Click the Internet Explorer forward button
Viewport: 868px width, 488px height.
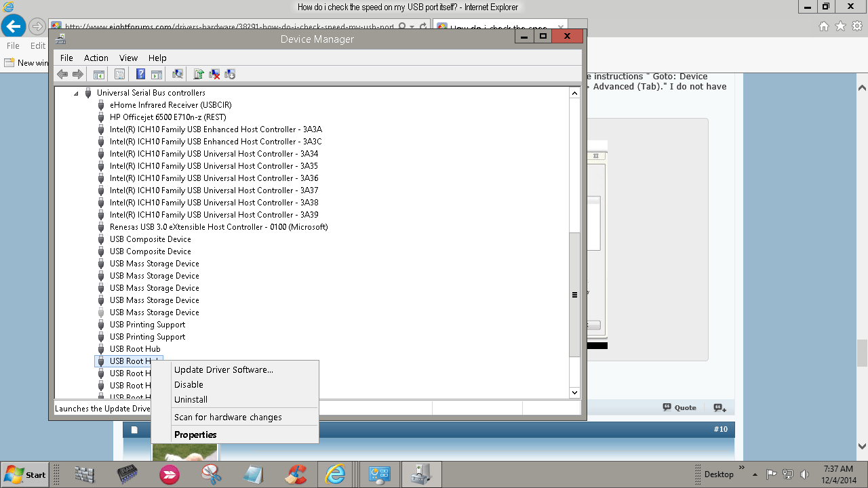coord(37,27)
